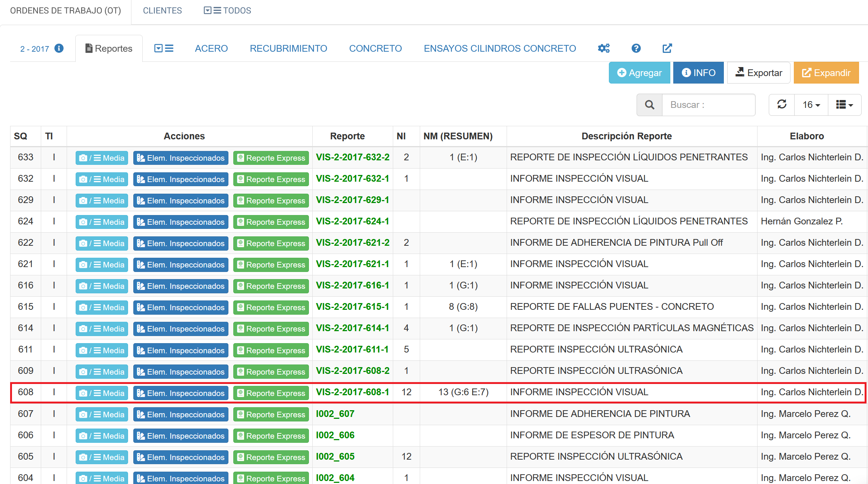Click the Exportar button
868x484 pixels.
[759, 73]
